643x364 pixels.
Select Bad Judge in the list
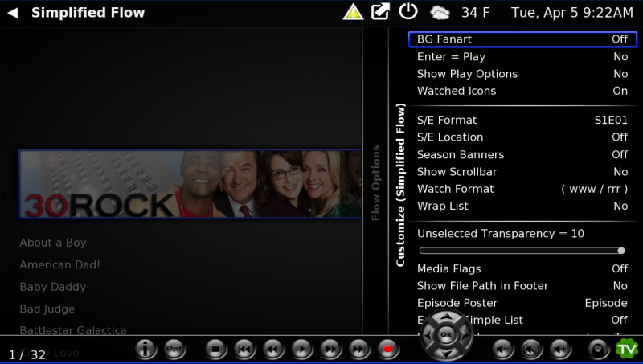[47, 309]
